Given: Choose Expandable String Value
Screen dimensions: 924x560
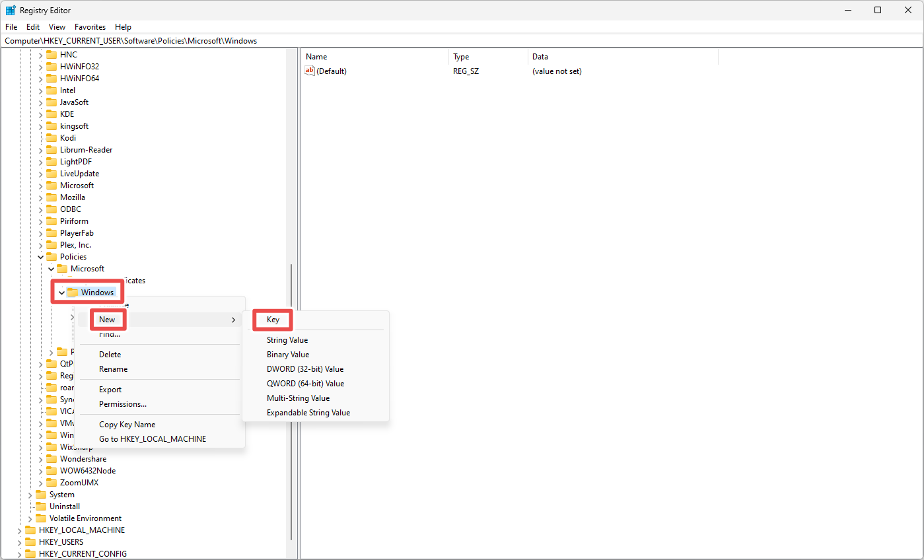Looking at the screenshot, I should [308, 413].
